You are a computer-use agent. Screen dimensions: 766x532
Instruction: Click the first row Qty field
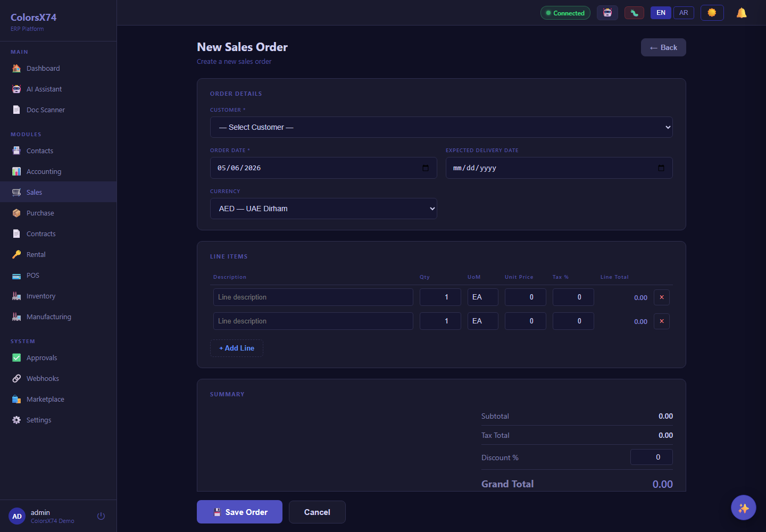click(x=440, y=297)
